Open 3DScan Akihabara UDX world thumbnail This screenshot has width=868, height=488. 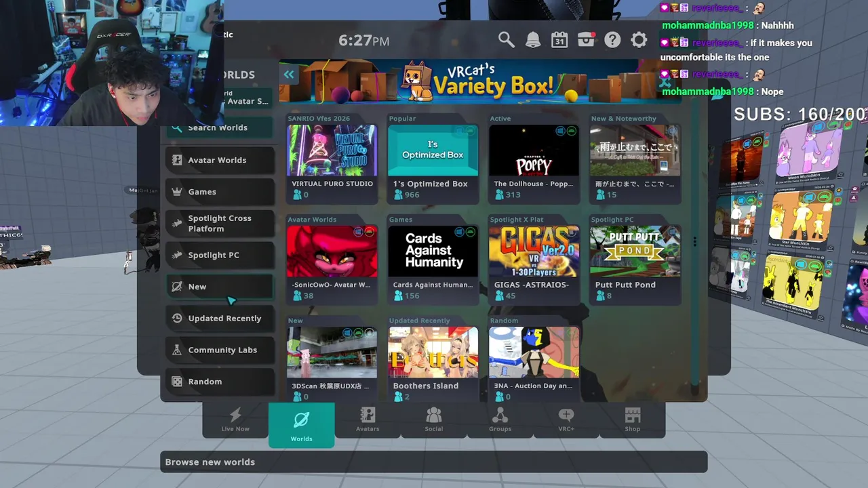332,352
